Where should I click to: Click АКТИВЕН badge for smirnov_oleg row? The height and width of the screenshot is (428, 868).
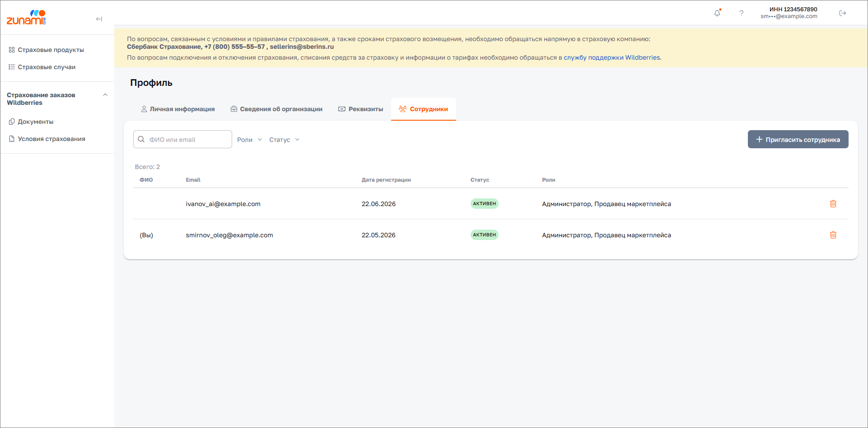(x=484, y=235)
